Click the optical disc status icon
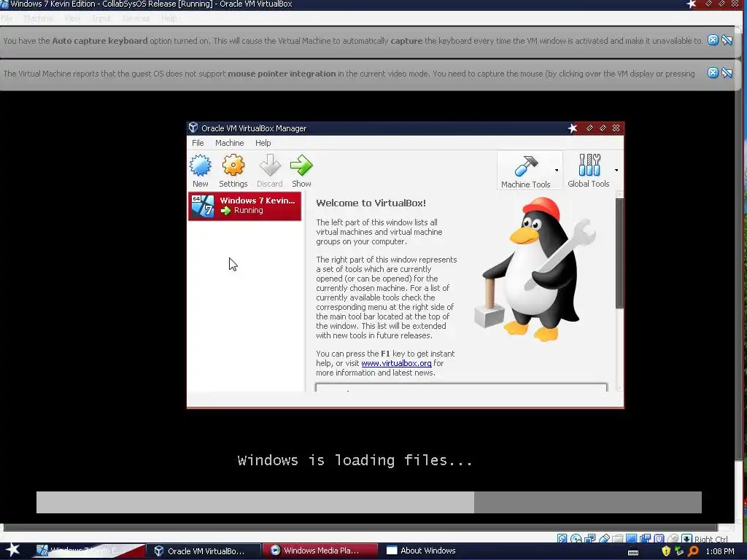 pos(576,539)
